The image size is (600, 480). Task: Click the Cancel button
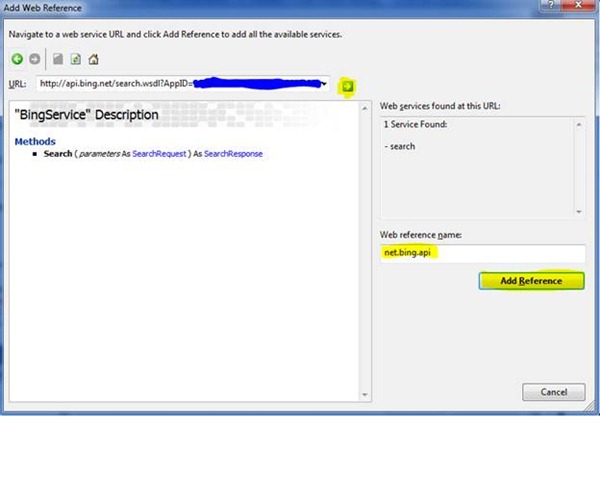[554, 392]
